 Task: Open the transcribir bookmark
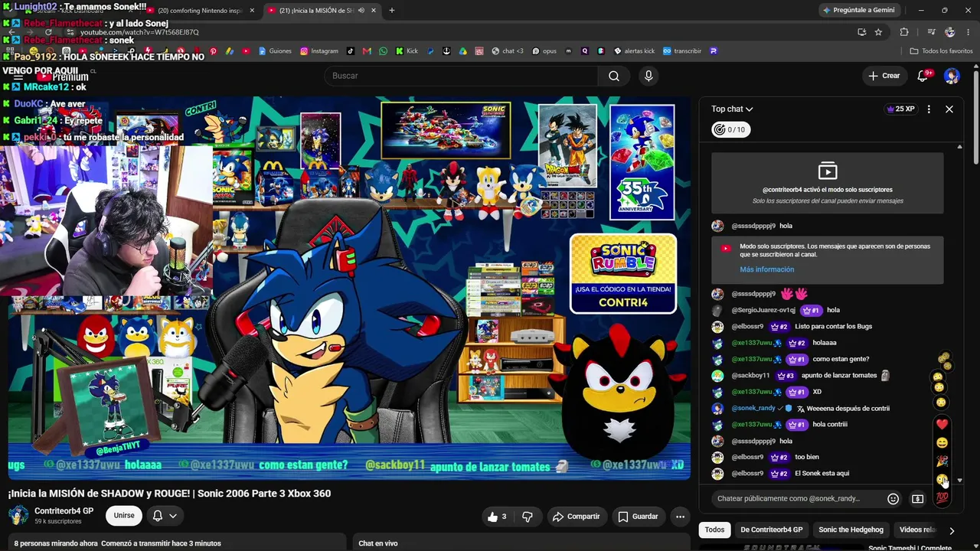click(681, 51)
